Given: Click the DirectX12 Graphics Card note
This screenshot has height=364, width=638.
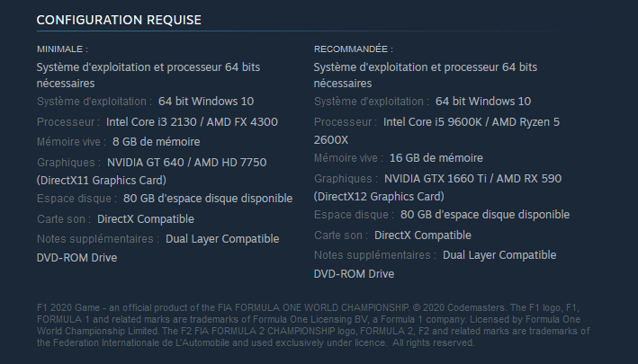Looking at the screenshot, I should click(x=379, y=197).
